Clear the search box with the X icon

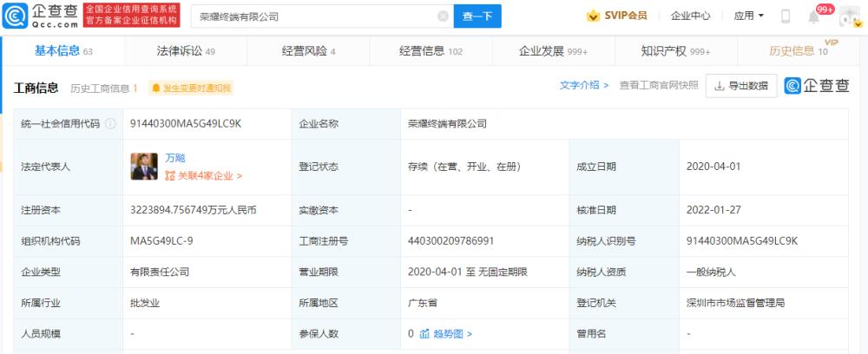443,16
